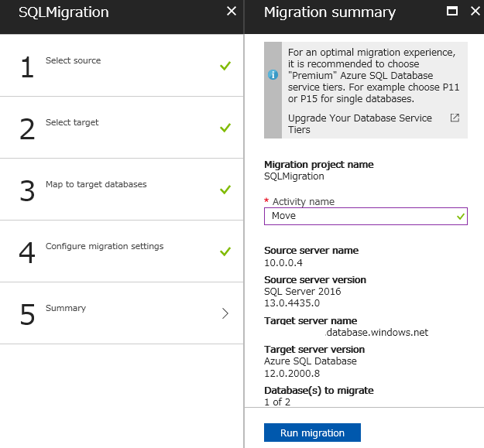Click the green checkmark for Select target

(x=225, y=128)
